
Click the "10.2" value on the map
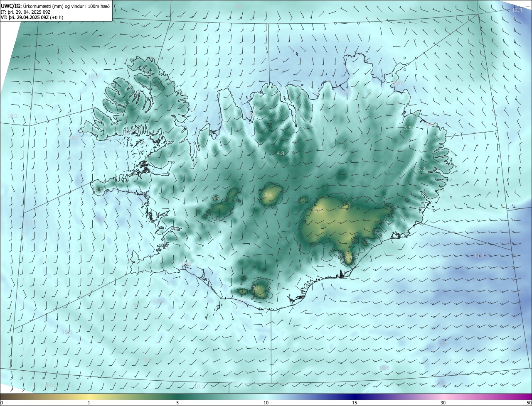coord(12,116)
